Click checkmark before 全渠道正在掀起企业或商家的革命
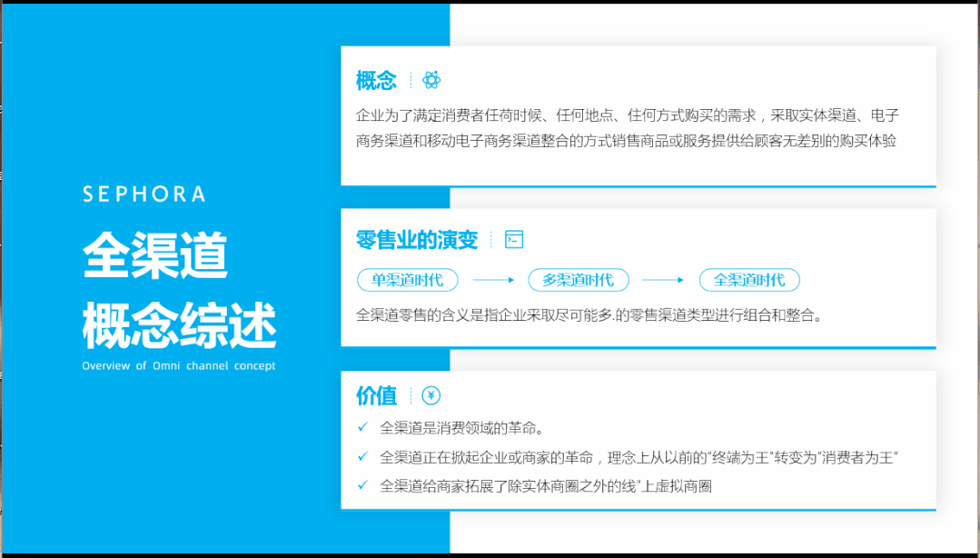This screenshot has height=558, width=980. [362, 457]
